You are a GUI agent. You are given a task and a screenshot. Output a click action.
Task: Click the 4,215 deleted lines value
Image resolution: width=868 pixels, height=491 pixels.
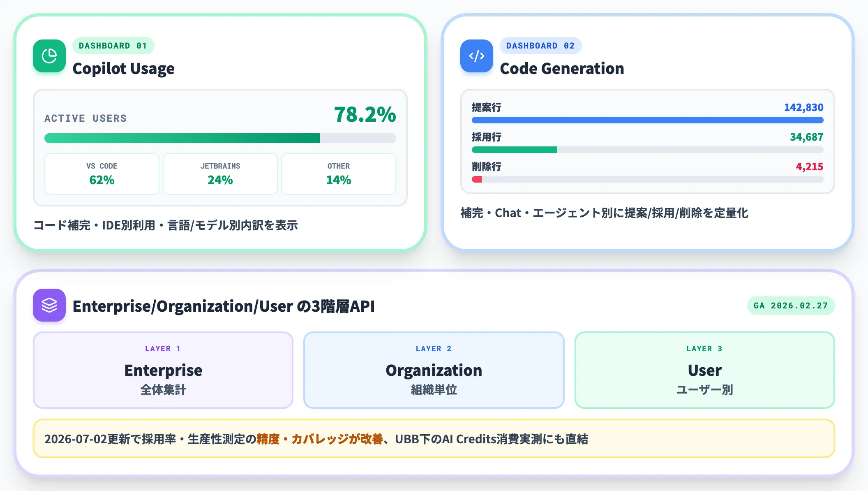810,167
